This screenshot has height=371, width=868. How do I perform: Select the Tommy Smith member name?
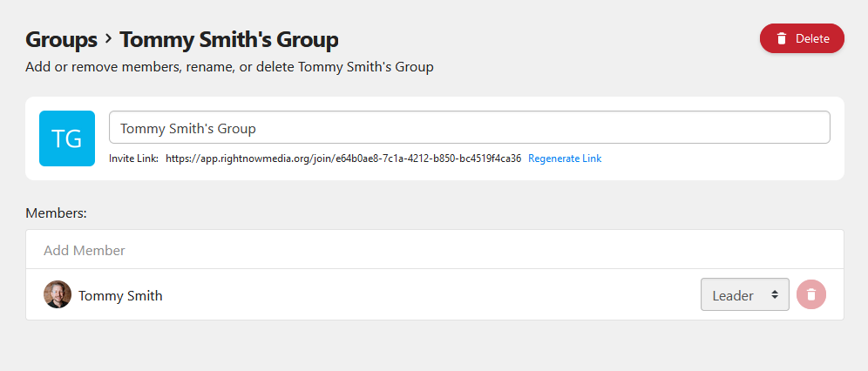click(x=120, y=296)
